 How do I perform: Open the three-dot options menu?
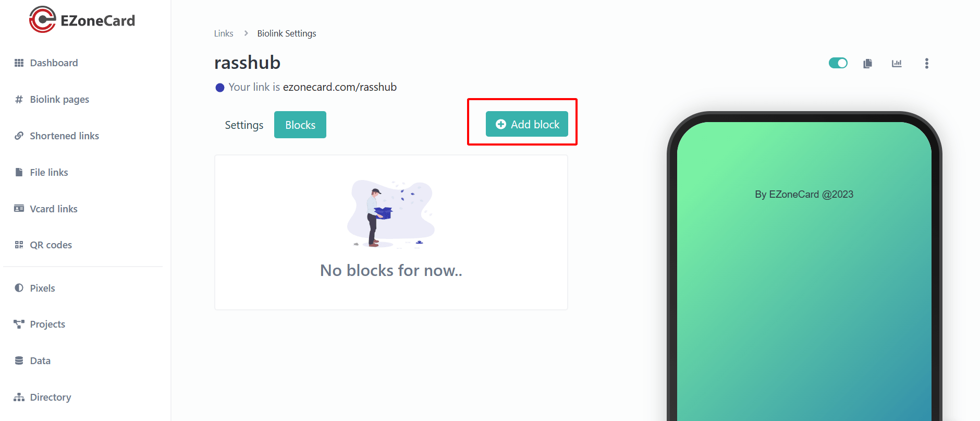[926, 63]
